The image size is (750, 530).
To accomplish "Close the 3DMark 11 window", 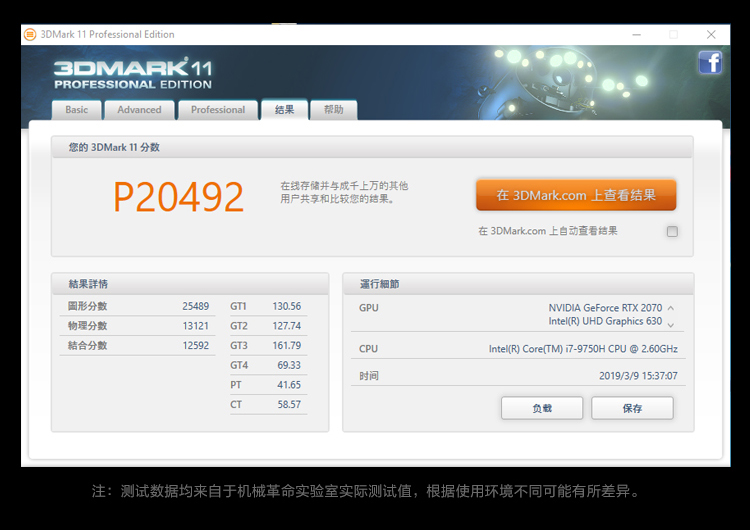I will [x=711, y=34].
